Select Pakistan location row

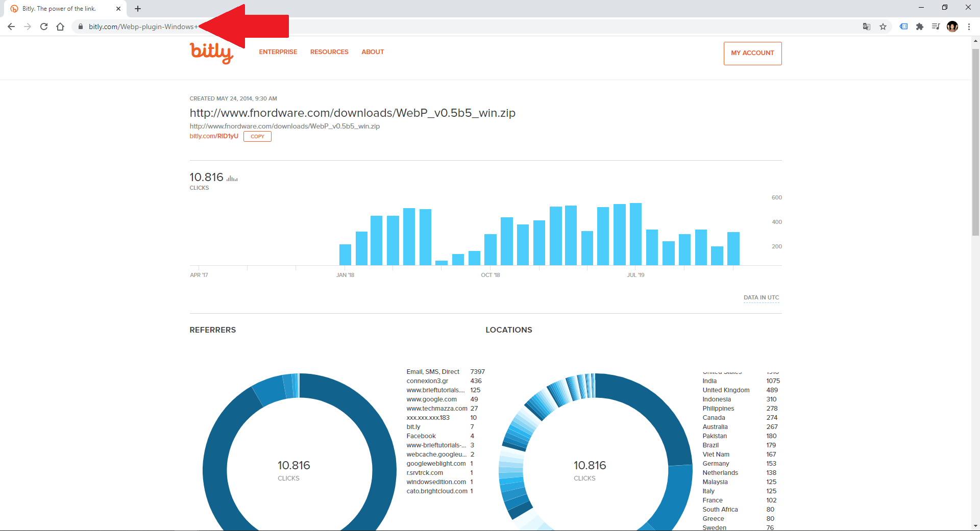(x=740, y=436)
